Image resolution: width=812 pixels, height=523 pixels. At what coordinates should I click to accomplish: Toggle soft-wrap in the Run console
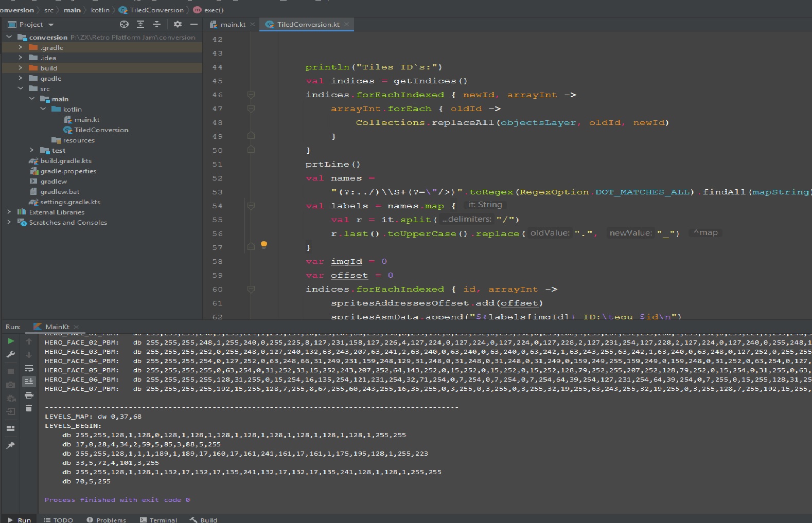click(29, 368)
